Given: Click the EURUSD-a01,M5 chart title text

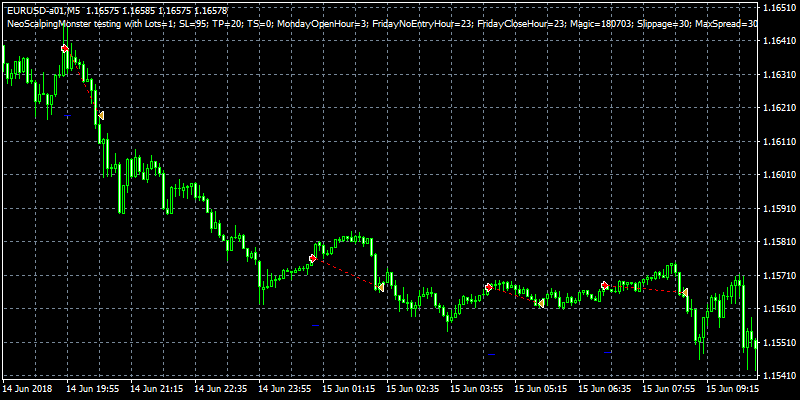Looking at the screenshot, I should tap(45, 11).
